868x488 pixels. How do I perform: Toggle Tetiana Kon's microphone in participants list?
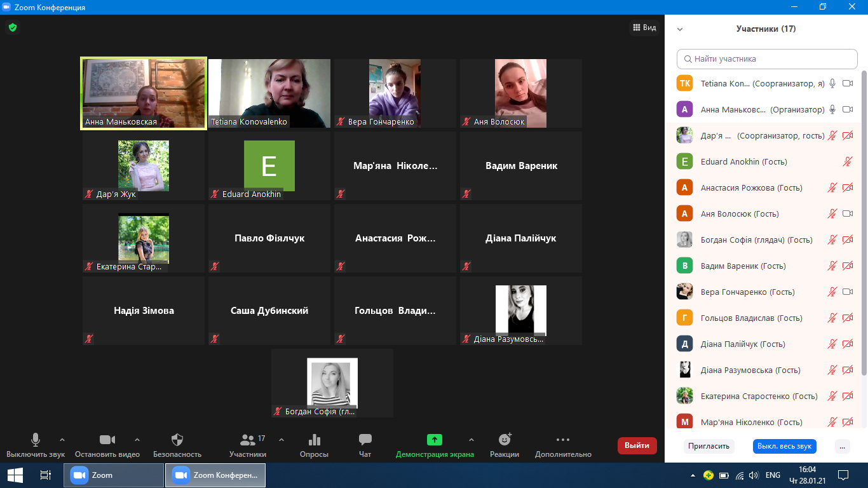click(832, 83)
